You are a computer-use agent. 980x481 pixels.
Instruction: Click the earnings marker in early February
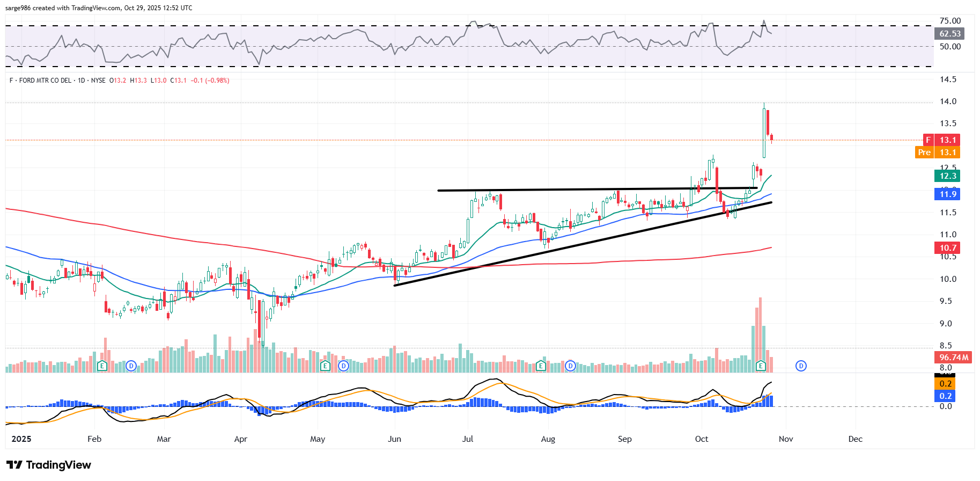click(x=102, y=366)
